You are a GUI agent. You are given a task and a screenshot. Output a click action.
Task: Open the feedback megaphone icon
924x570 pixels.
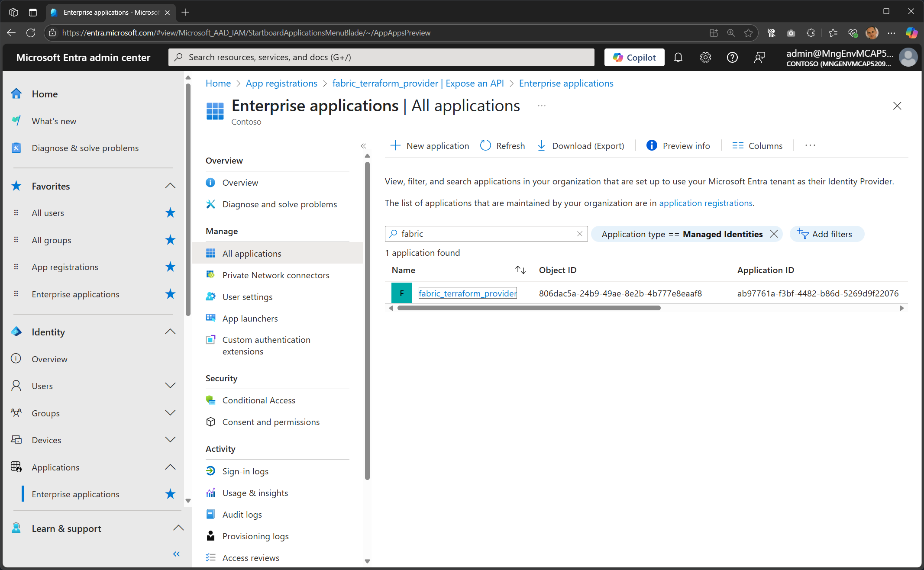pyautogui.click(x=760, y=57)
